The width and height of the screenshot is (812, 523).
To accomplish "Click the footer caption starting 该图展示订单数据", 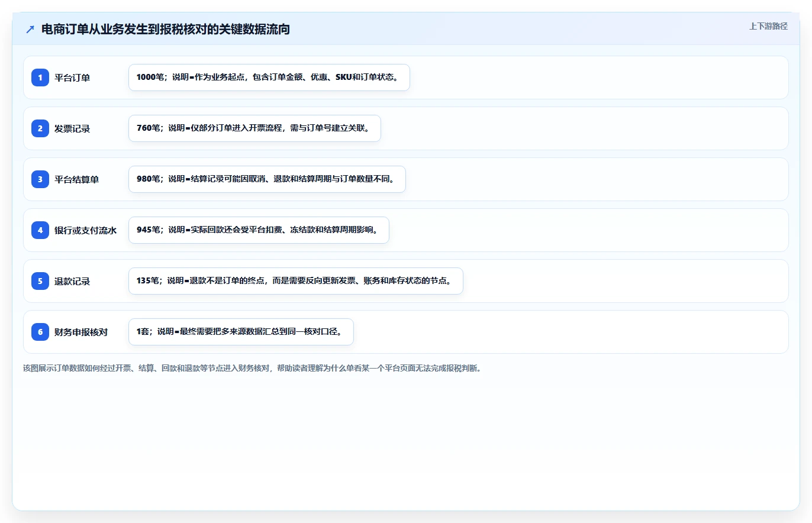I will click(x=252, y=368).
